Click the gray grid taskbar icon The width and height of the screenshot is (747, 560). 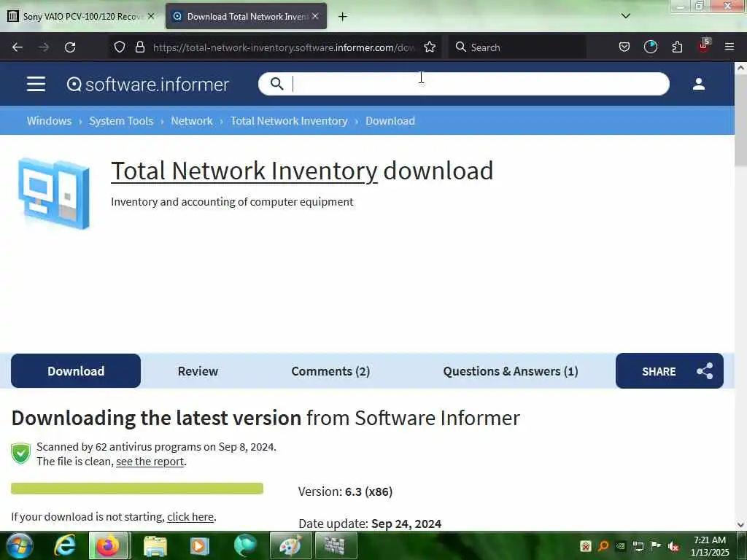coord(336,545)
